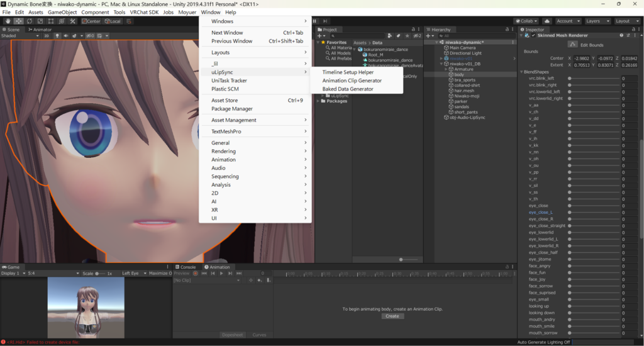Toggle Center pivot mode button
Screen dimensions: 644x346
coord(91,21)
